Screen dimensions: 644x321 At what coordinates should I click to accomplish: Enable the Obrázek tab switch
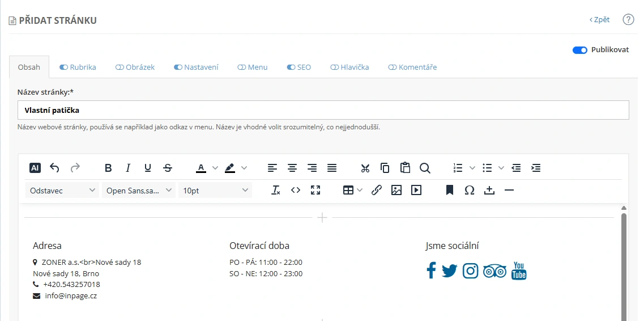point(119,67)
